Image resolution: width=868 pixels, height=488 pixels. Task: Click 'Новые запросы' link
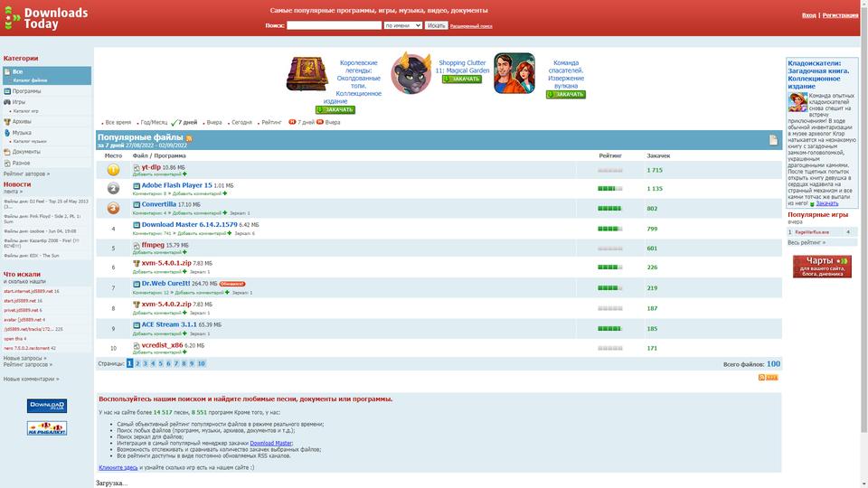(x=24, y=358)
